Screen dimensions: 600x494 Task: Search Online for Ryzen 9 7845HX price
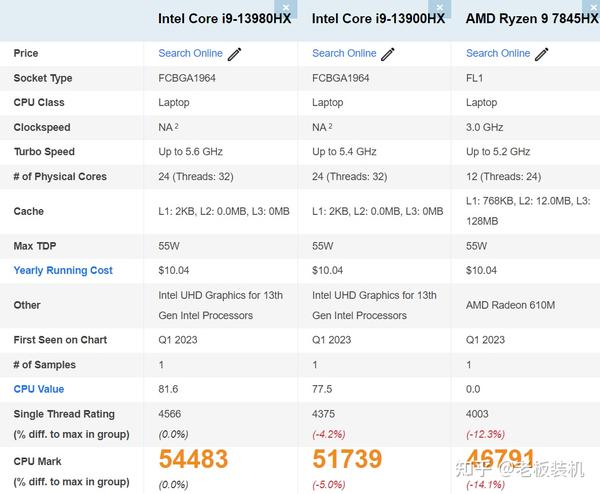tap(498, 53)
